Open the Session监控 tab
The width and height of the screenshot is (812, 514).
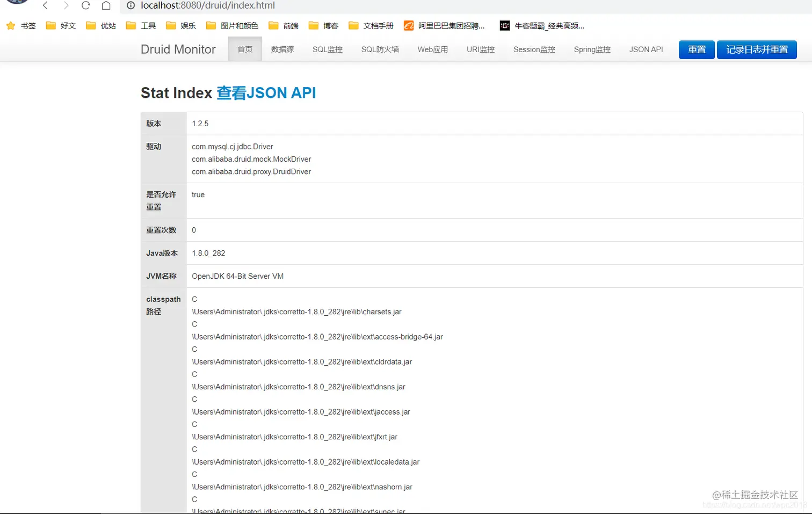click(x=534, y=49)
